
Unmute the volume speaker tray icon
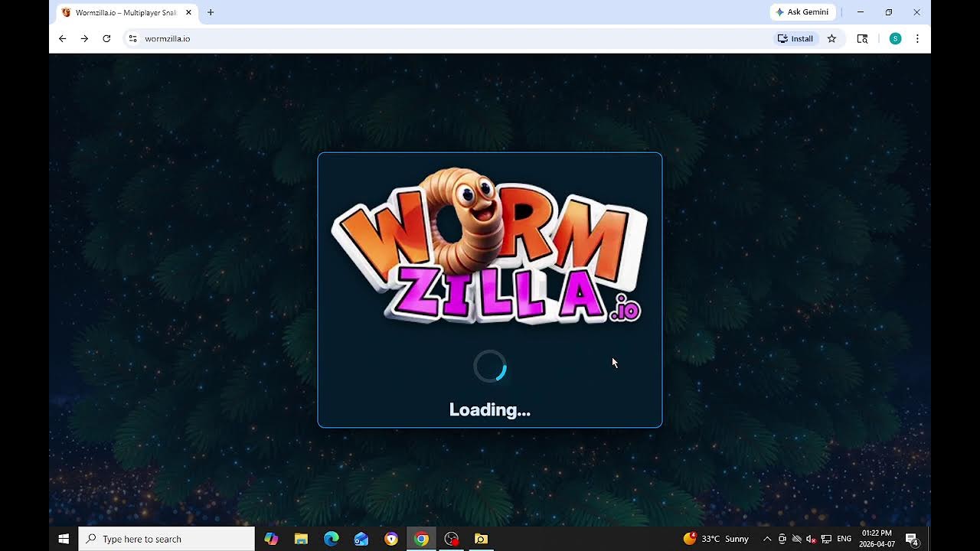811,539
